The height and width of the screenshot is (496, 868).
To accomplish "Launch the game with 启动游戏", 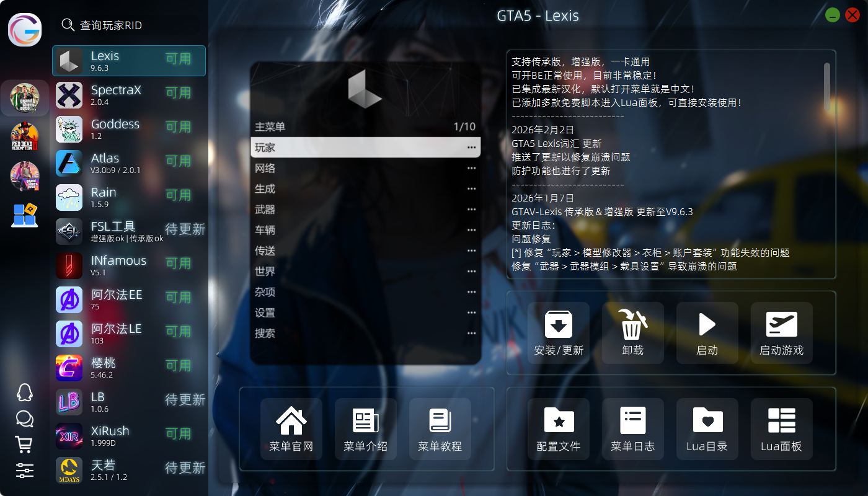I will click(781, 332).
